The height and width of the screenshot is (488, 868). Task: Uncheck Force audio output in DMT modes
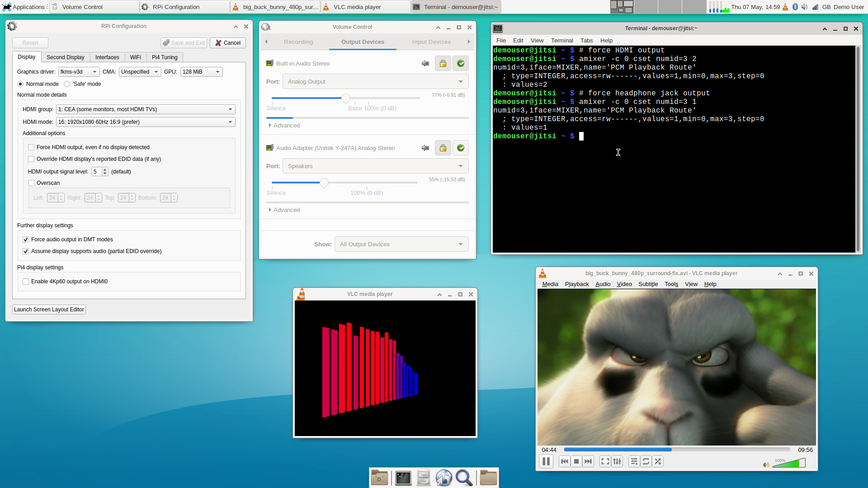pyautogui.click(x=26, y=239)
